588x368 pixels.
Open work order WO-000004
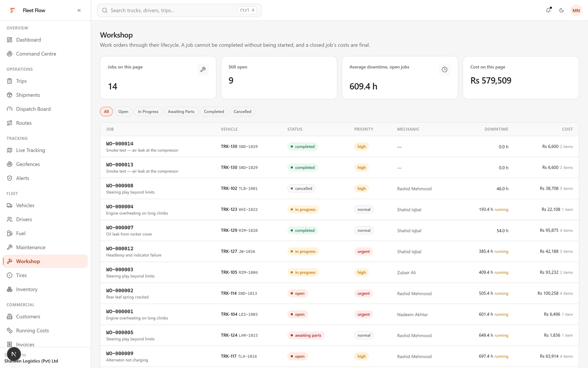[x=120, y=207]
